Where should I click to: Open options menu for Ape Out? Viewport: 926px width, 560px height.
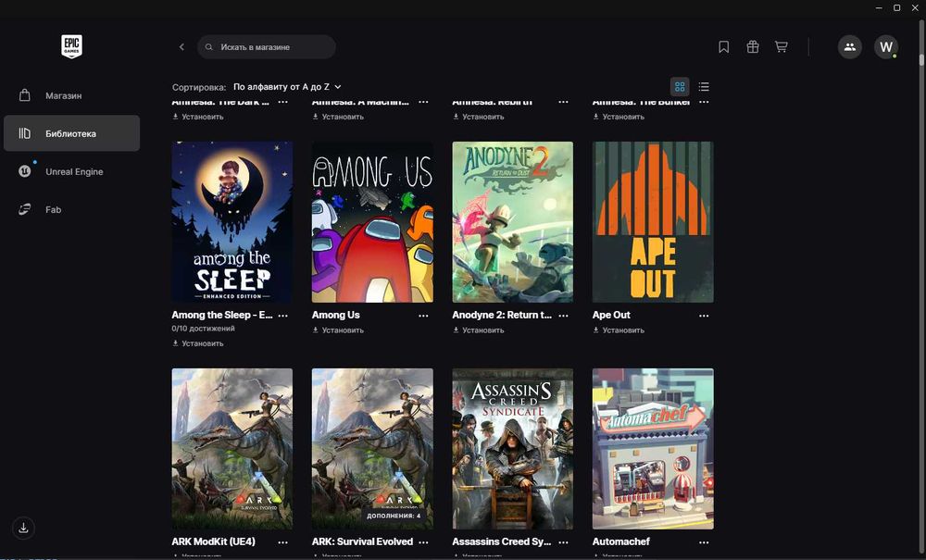704,316
